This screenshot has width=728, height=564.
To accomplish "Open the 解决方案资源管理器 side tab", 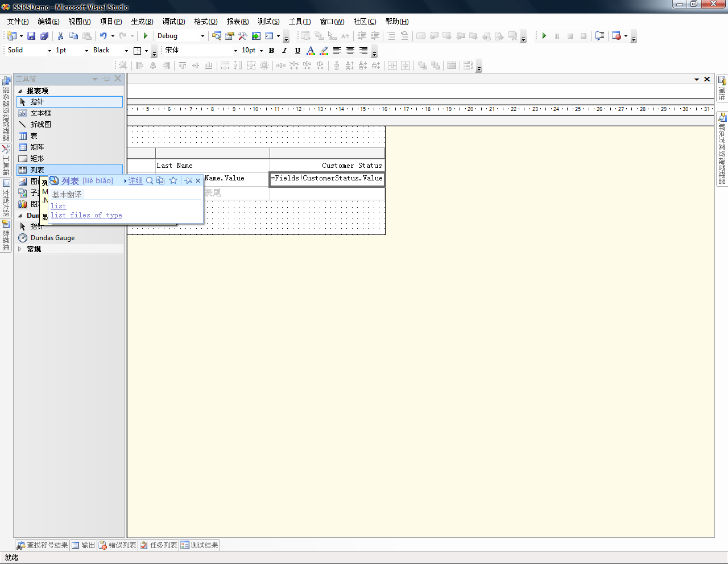I will click(722, 149).
